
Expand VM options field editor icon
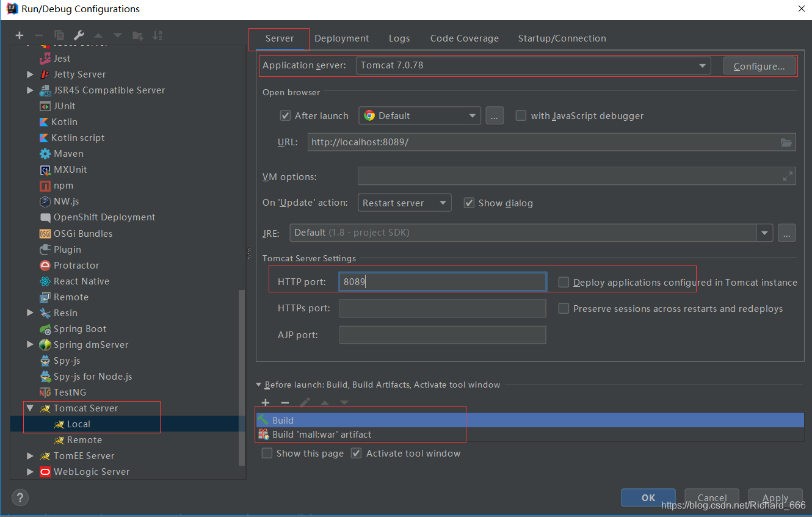(788, 176)
